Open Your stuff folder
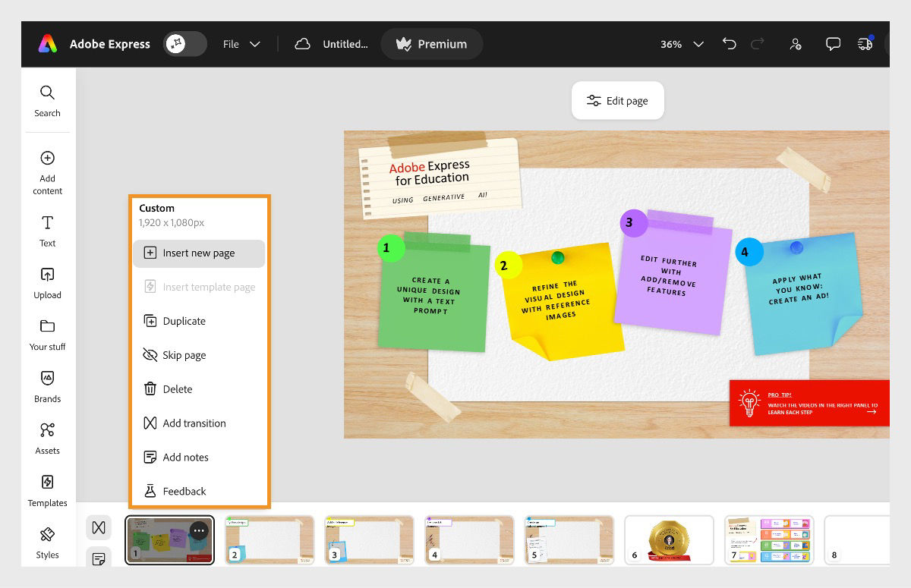Image resolution: width=911 pixels, height=588 pixels. coord(47,335)
